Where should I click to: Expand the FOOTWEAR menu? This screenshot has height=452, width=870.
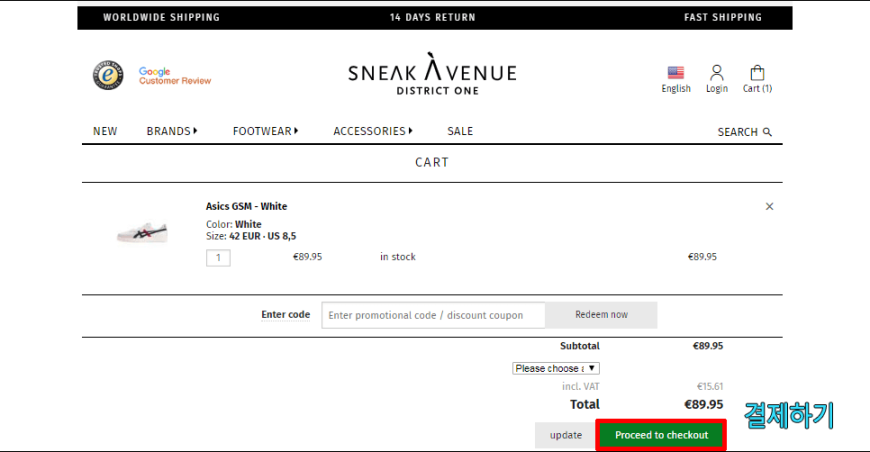265,131
